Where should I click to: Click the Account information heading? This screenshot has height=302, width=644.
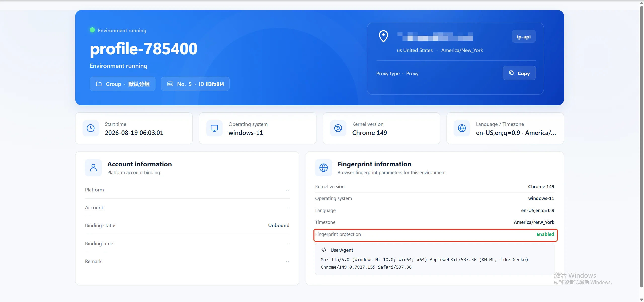(140, 164)
